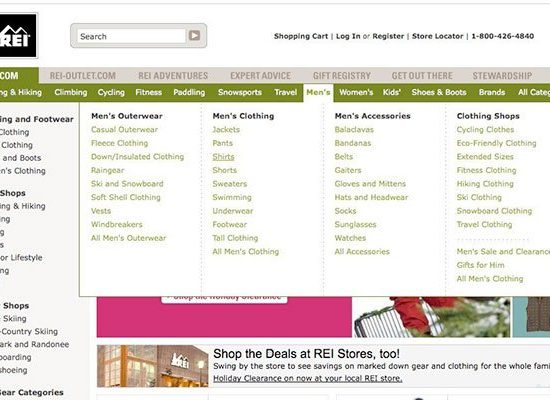Image resolution: width=550 pixels, height=400 pixels.
Task: Open Sweaters link
Action: pyautogui.click(x=229, y=184)
